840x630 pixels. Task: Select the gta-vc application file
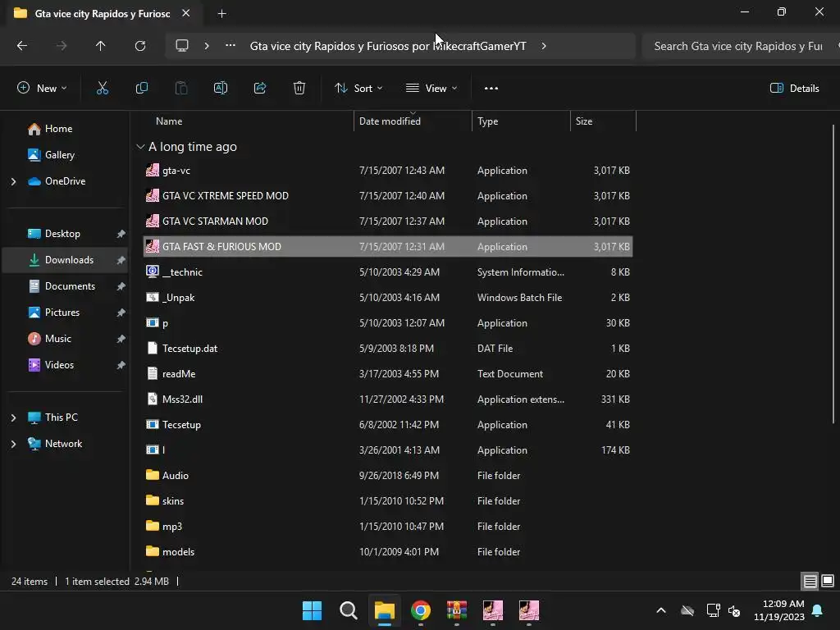coord(388,171)
